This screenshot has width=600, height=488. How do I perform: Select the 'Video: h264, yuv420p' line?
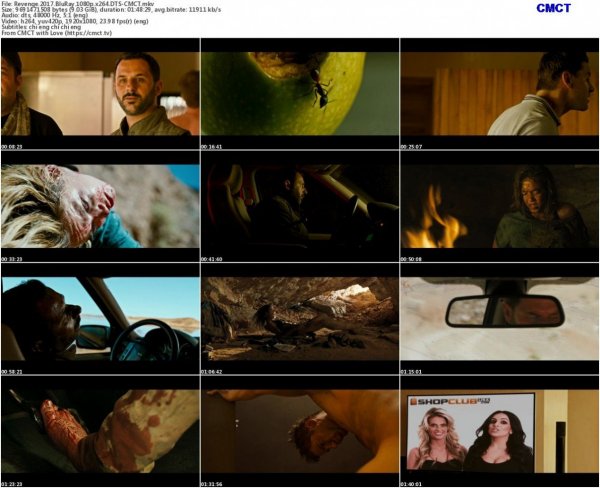pyautogui.click(x=75, y=21)
